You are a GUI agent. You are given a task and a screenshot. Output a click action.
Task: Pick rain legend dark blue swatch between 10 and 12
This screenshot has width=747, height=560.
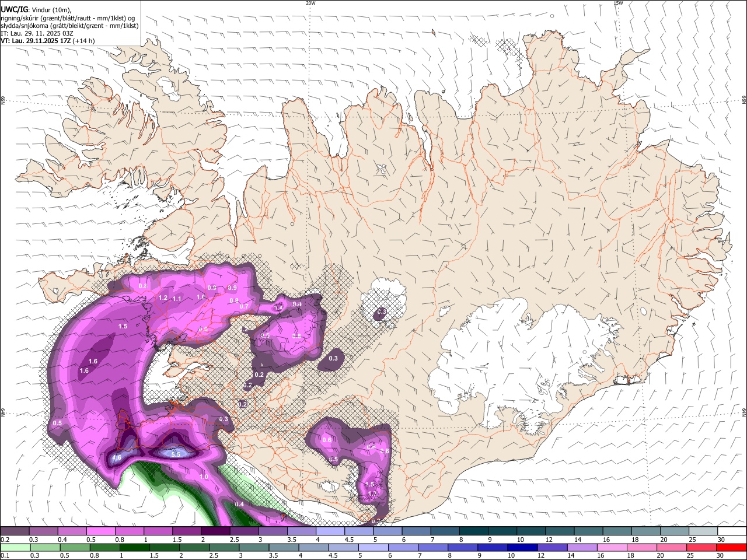click(x=522, y=548)
